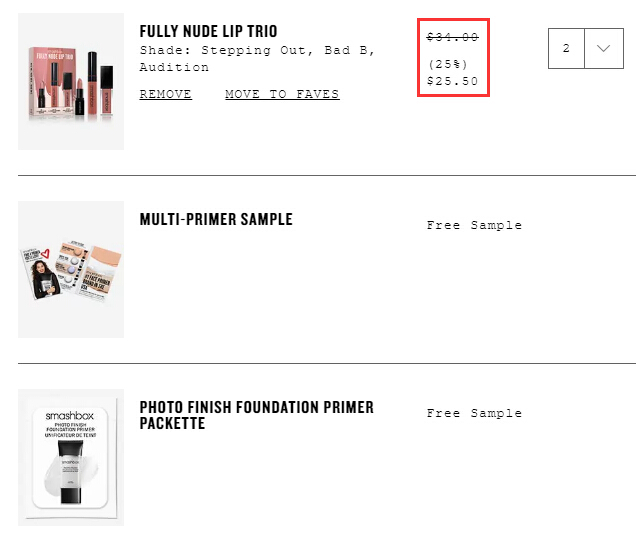Click pink Lip Trio box in product image
The image size is (636, 549).
pyautogui.click(x=52, y=82)
